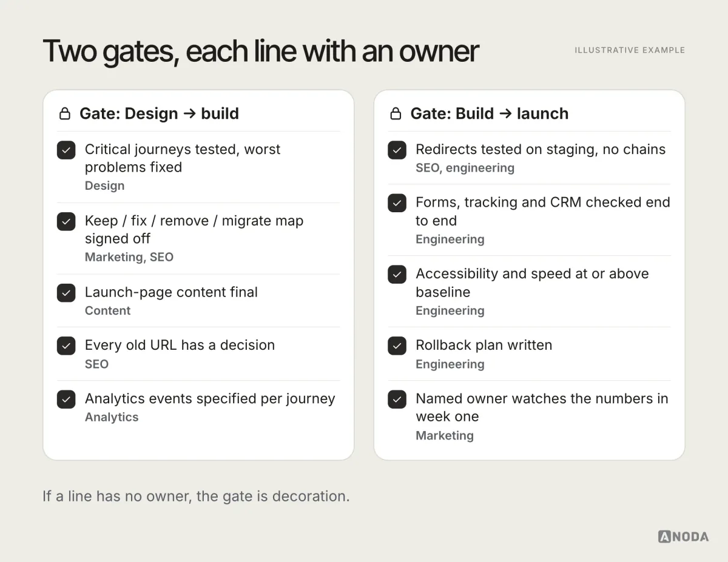Click the Gate: Design → build title
Viewport: 728px width, 562px height.
pos(159,113)
